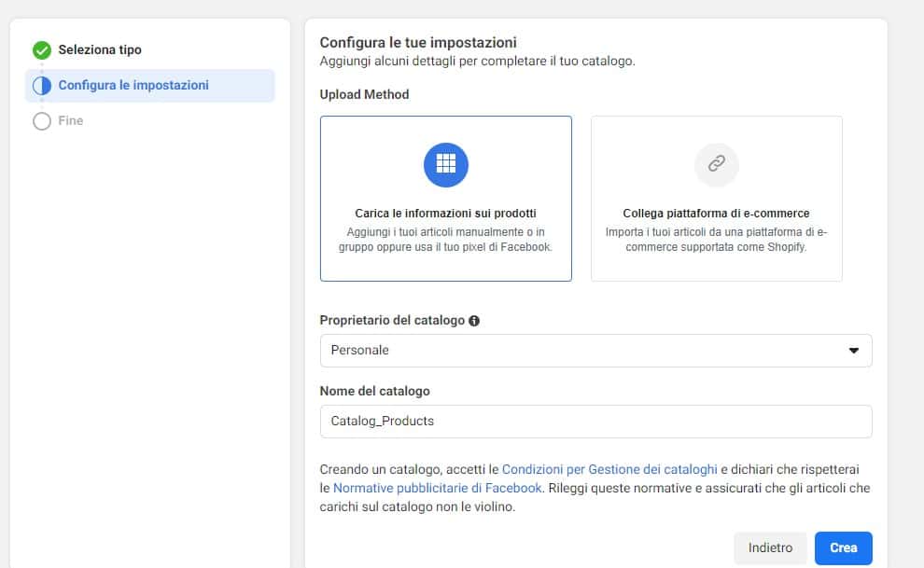Viewport: 924px width, 568px height.
Task: Click the Configura le tue impostazioni heading
Action: 418,42
